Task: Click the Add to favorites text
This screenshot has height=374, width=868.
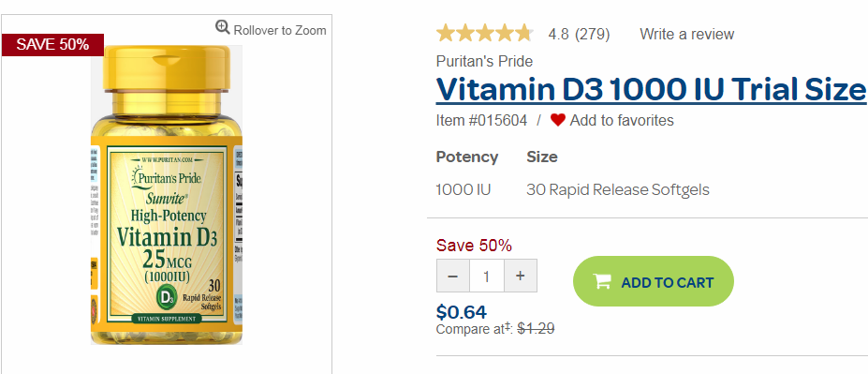Action: (x=622, y=120)
